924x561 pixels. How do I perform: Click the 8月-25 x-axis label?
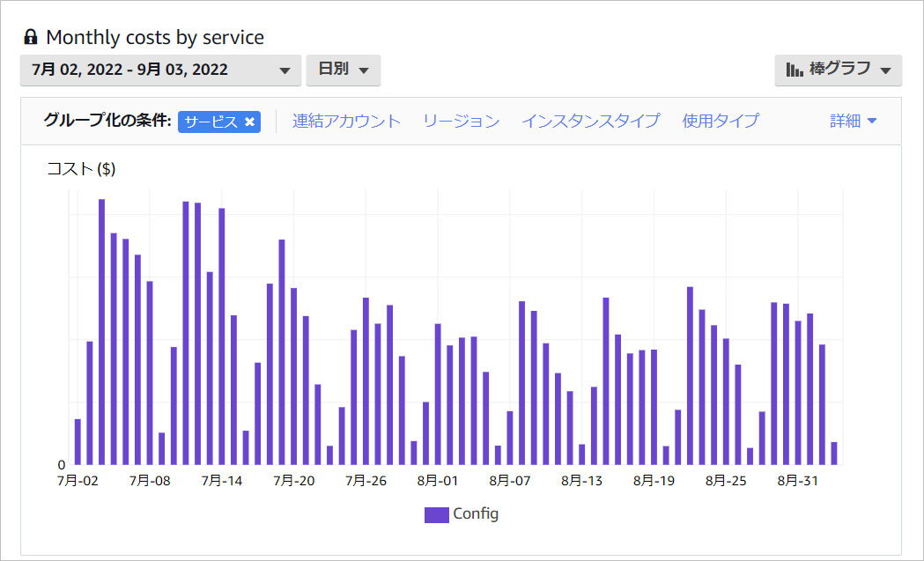point(726,481)
